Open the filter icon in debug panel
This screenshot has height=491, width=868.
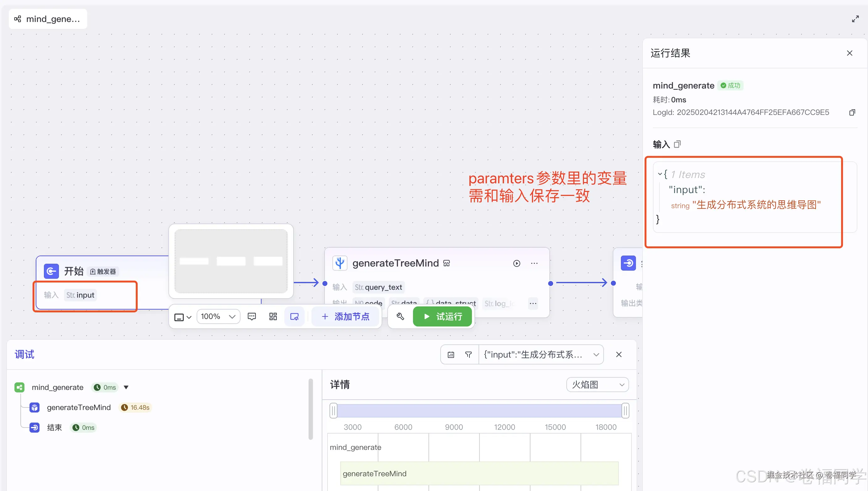point(468,354)
